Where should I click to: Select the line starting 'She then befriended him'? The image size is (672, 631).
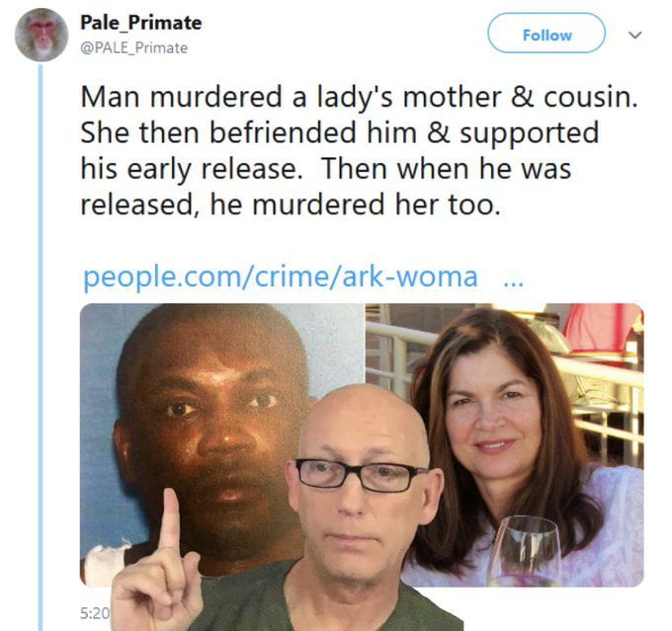339,132
